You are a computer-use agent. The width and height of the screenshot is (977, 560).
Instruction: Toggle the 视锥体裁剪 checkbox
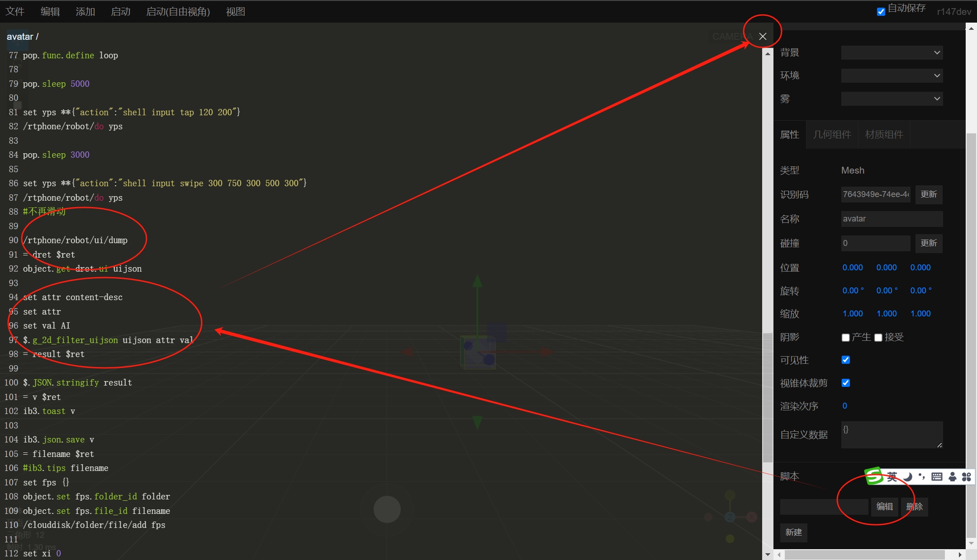point(845,383)
